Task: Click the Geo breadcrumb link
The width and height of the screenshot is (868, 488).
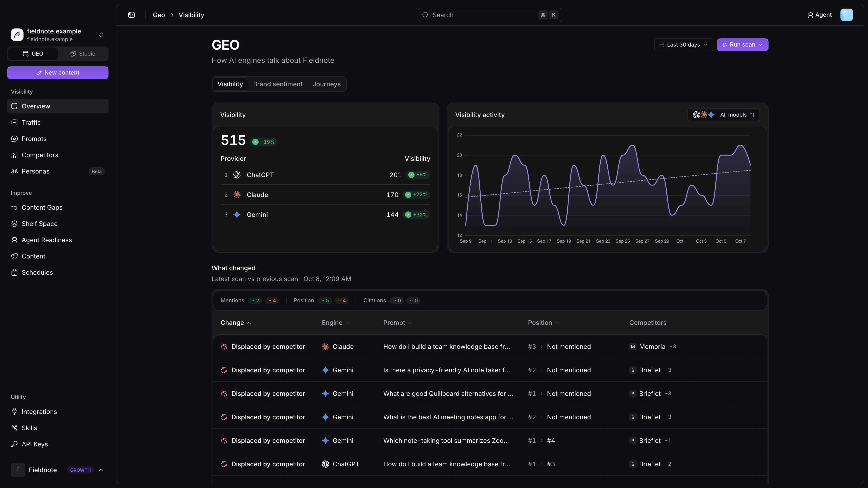Action: [x=159, y=15]
